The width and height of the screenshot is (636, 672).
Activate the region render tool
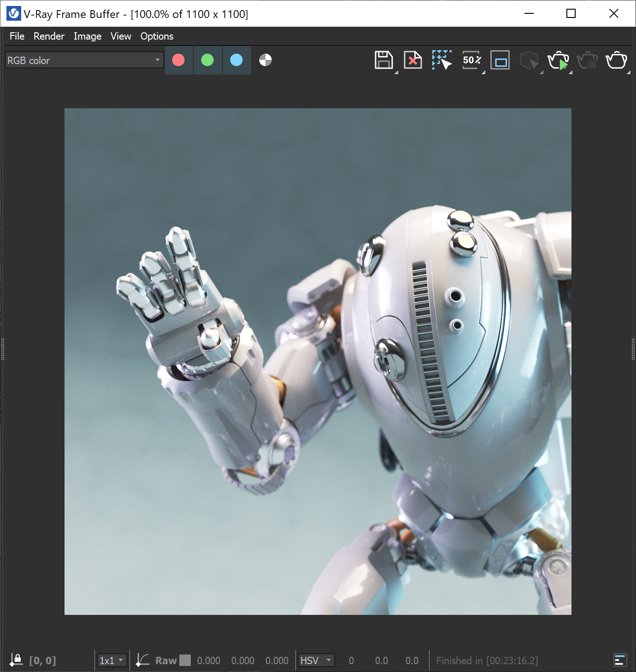tap(442, 60)
